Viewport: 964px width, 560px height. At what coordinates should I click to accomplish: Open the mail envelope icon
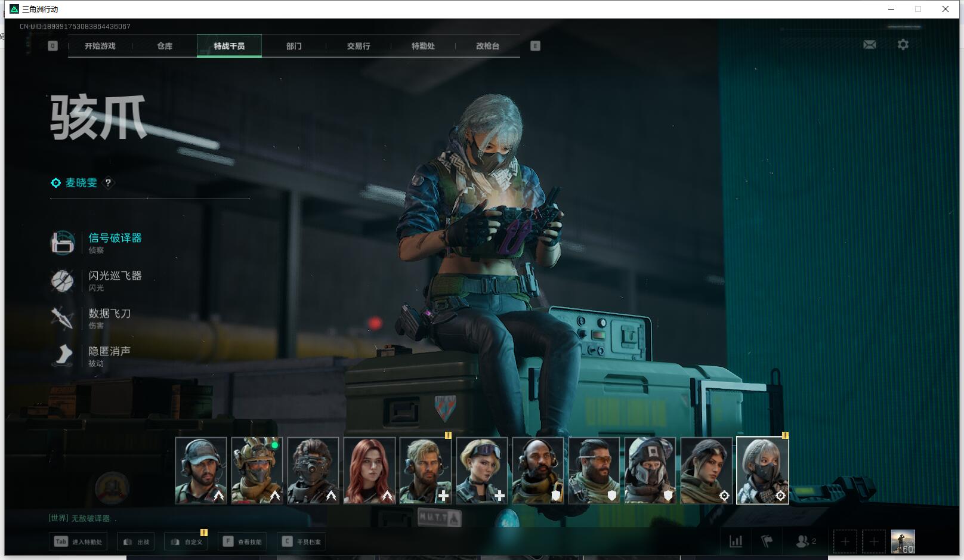click(870, 45)
